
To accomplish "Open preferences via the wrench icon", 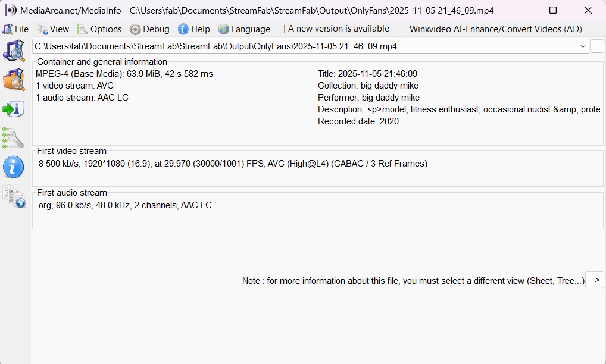I will [x=14, y=137].
